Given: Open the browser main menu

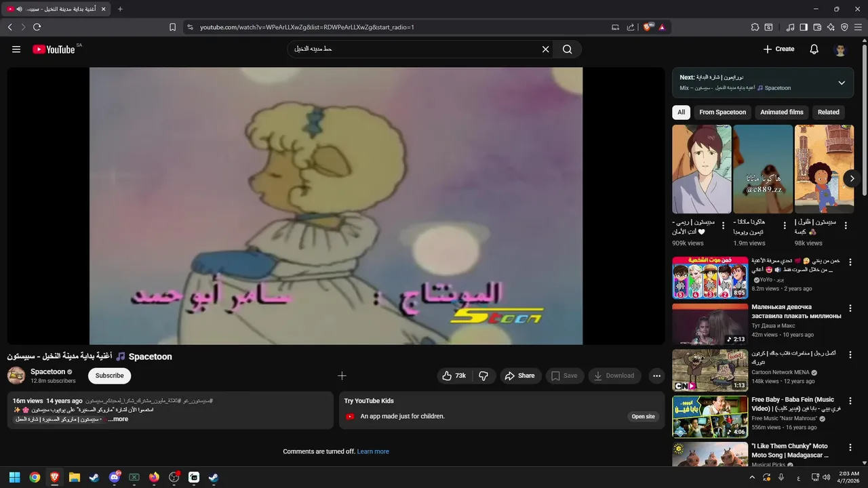Looking at the screenshot, I should coord(859,27).
